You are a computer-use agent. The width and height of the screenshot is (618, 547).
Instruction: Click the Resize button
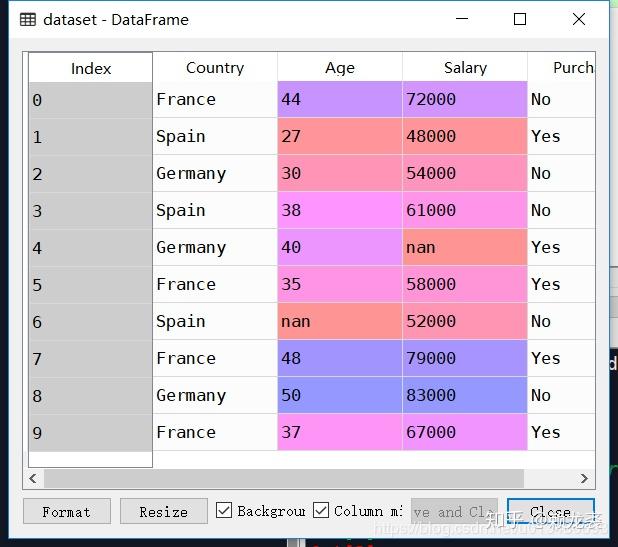[x=164, y=511]
